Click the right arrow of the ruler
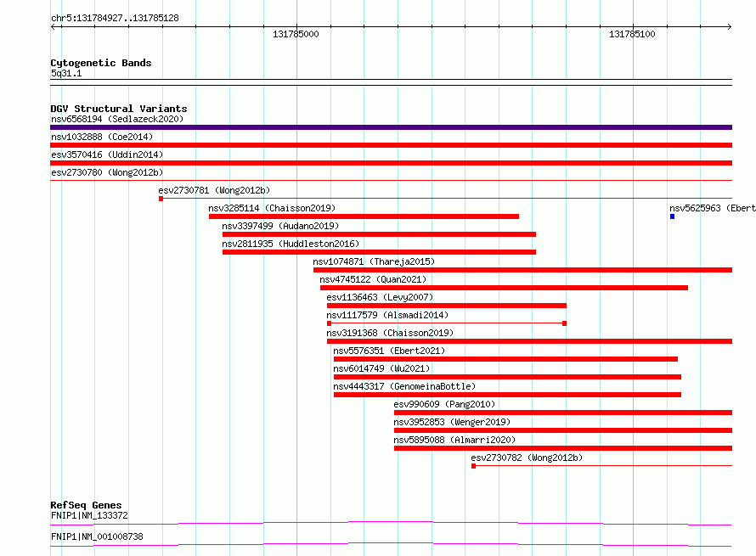Screen dimensions: 756x556 pos(729,26)
